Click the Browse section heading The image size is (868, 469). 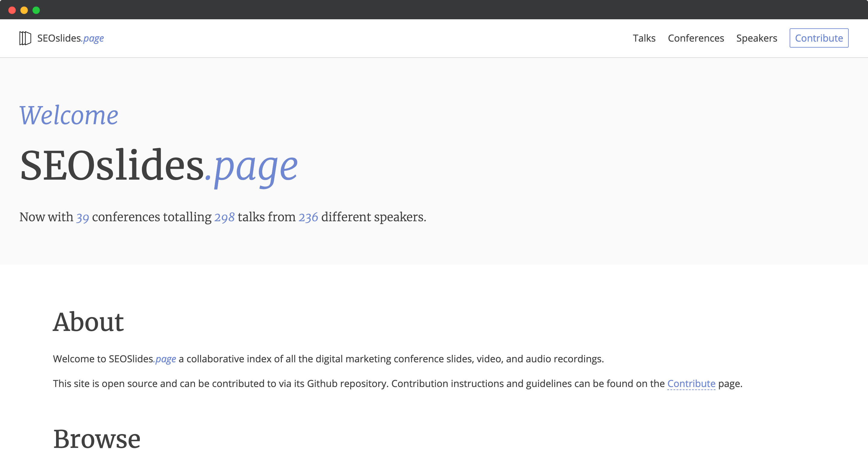pyautogui.click(x=97, y=439)
